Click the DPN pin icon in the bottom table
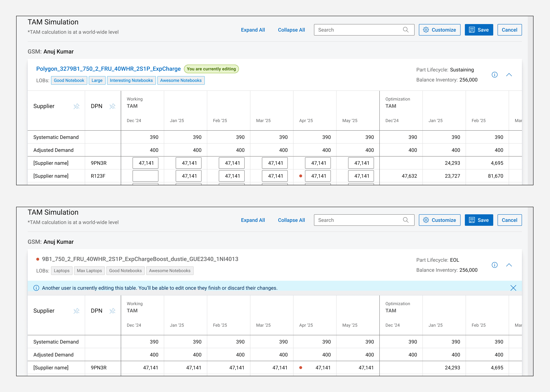Image resolution: width=550 pixels, height=392 pixels. (112, 311)
